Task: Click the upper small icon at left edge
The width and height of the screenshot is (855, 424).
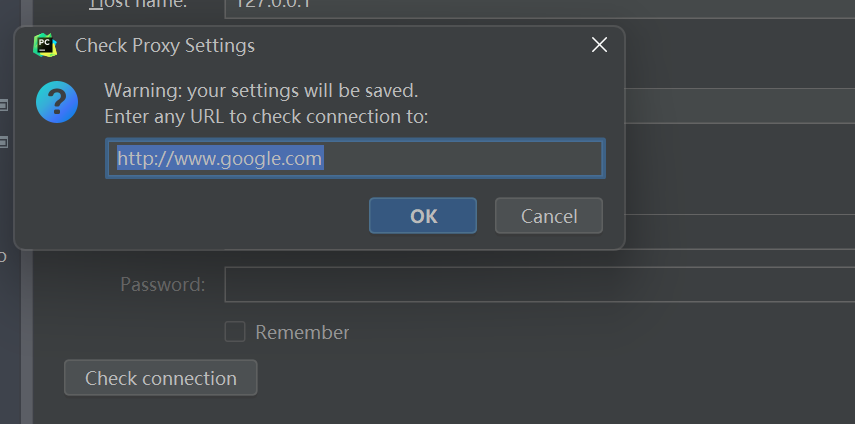Action: click(3, 105)
